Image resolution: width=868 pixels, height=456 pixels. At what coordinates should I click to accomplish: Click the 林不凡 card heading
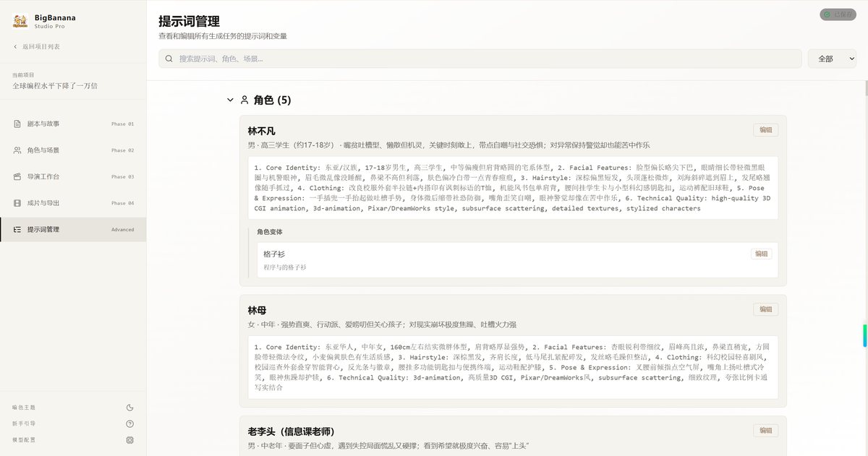(262, 131)
